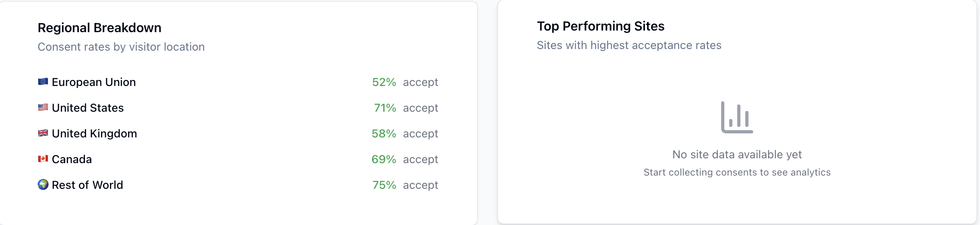Click the 75% accept rate value
The height and width of the screenshot is (225, 980).
384,185
